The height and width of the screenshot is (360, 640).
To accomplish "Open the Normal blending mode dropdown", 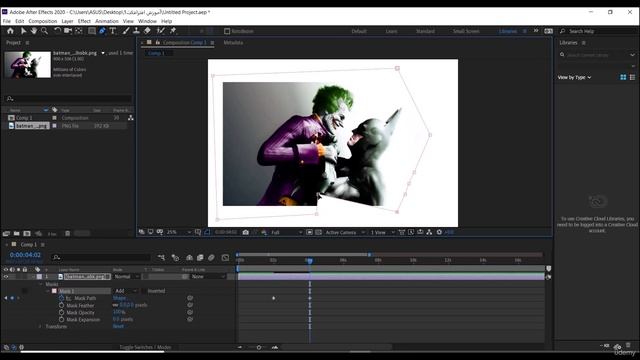I will [126, 277].
